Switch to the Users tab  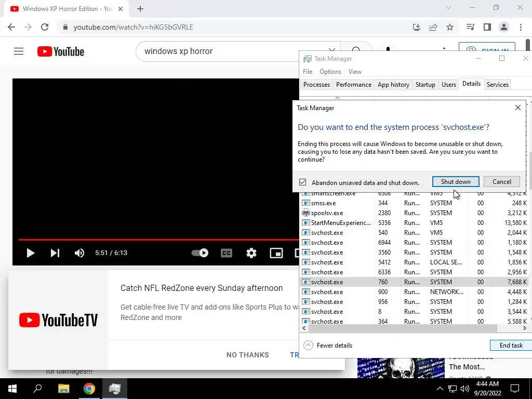coord(448,85)
